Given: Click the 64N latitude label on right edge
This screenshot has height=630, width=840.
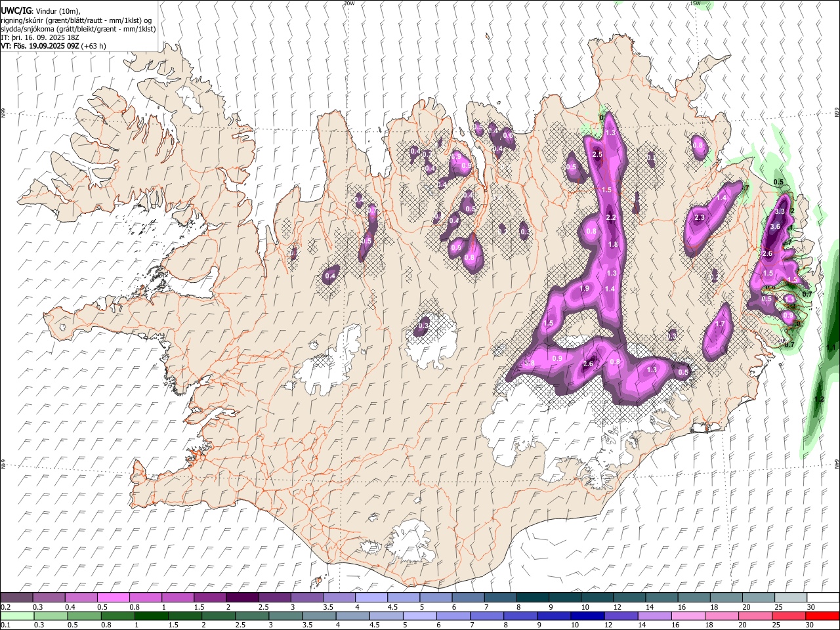Looking at the screenshot, I should (837, 463).
